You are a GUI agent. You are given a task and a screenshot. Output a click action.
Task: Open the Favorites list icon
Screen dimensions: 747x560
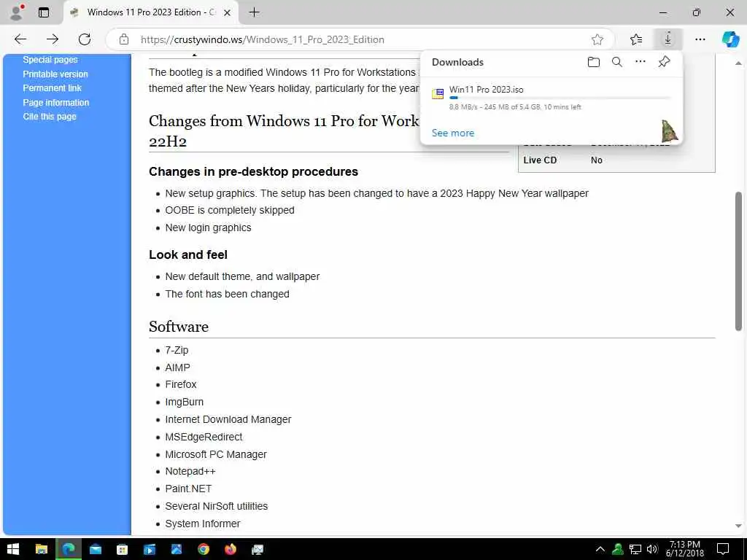point(636,39)
